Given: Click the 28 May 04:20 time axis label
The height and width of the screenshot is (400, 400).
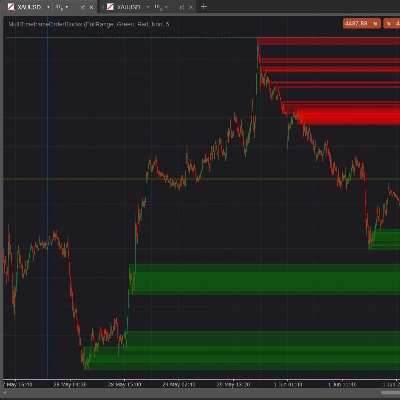Looking at the screenshot, I should coord(70,384).
